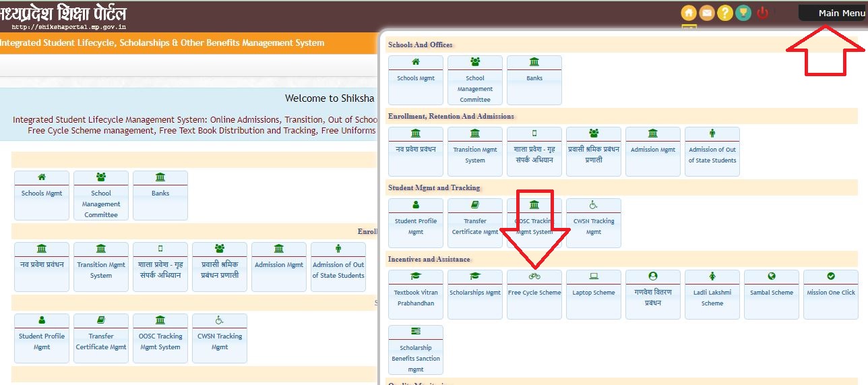The image size is (868, 385).
Task: Click the Home icon in top header
Action: [689, 13]
